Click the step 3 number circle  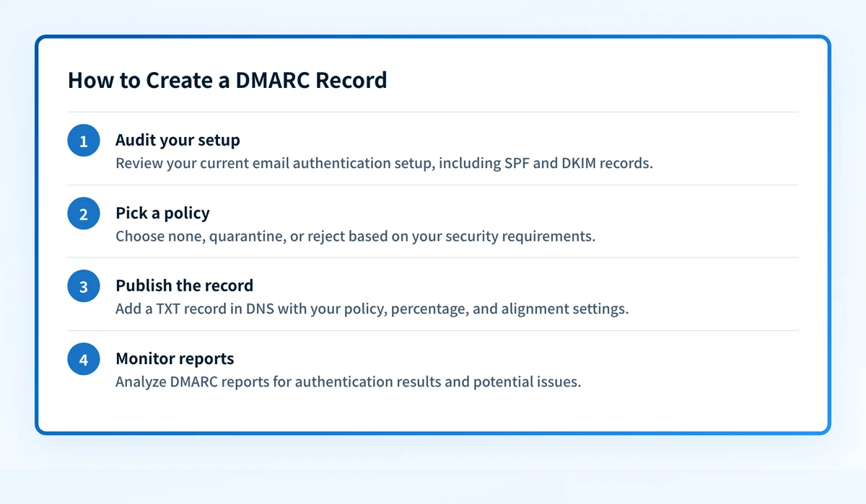[84, 286]
